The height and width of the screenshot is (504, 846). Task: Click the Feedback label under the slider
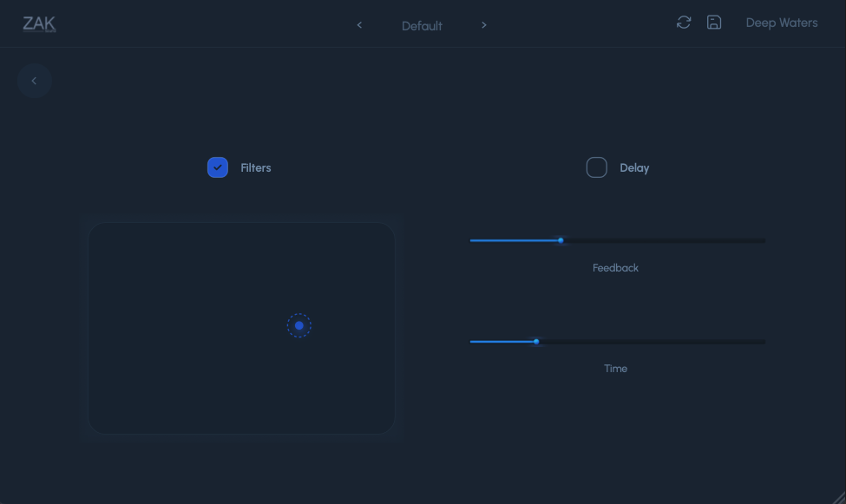point(615,268)
